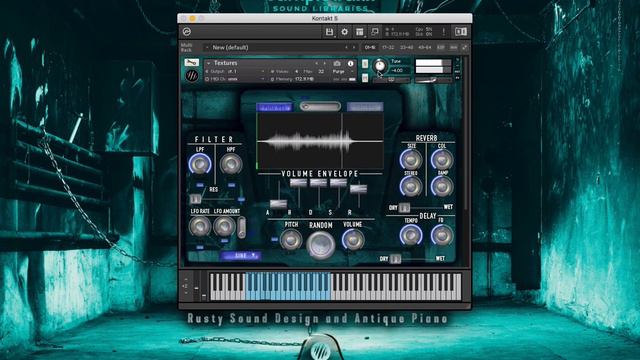Toggle the small blue light beside PITCH

click(274, 240)
